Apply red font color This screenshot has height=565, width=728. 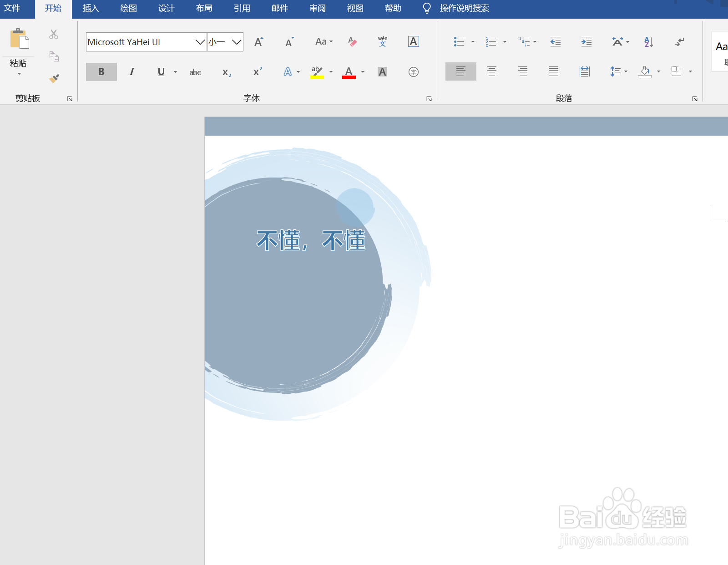point(349,72)
